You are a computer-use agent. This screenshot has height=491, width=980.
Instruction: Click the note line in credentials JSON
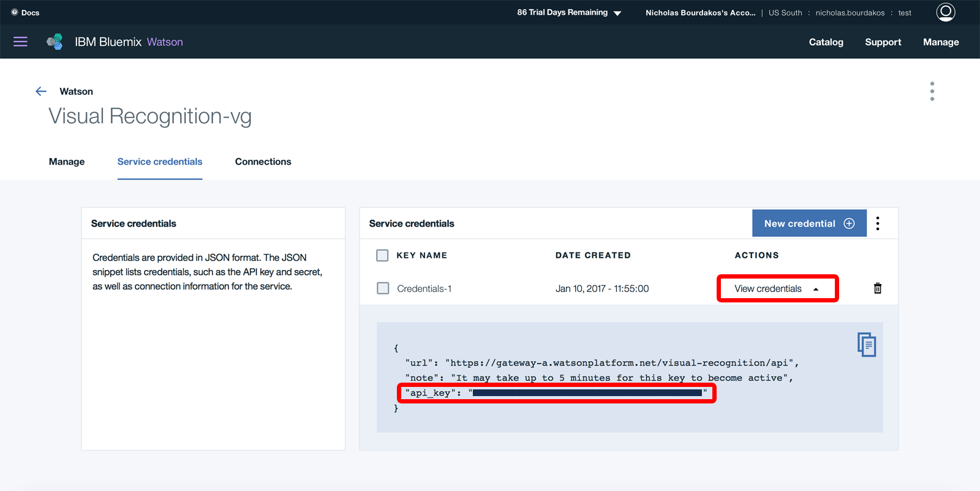(x=599, y=378)
